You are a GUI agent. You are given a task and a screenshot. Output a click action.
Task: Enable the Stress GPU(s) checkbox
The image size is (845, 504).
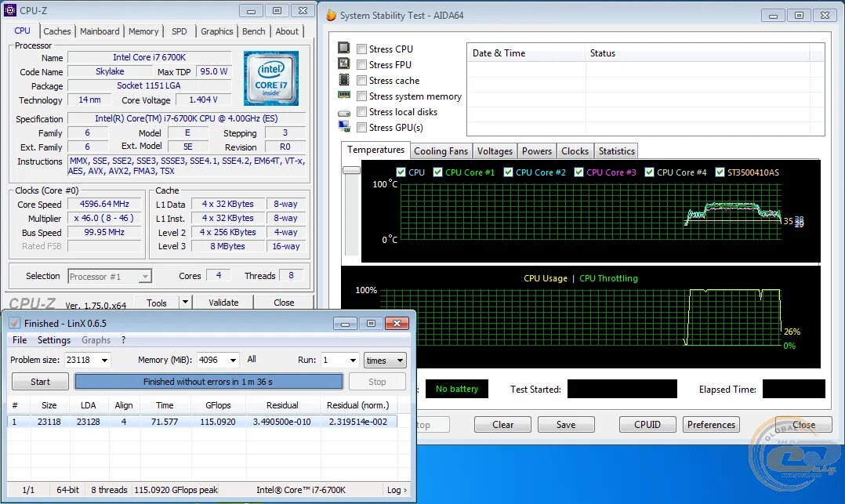tap(361, 127)
